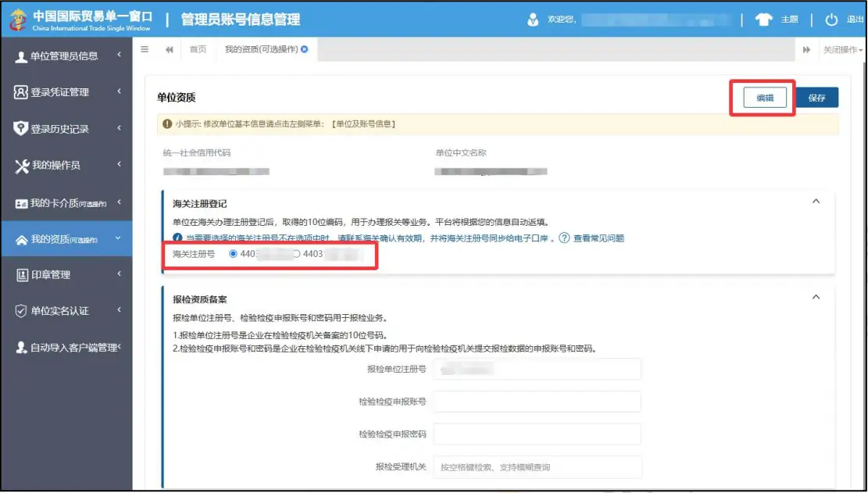Screen dimensions: 868x493
Task: Click the 我的资质 house icon
Action: pos(22,240)
